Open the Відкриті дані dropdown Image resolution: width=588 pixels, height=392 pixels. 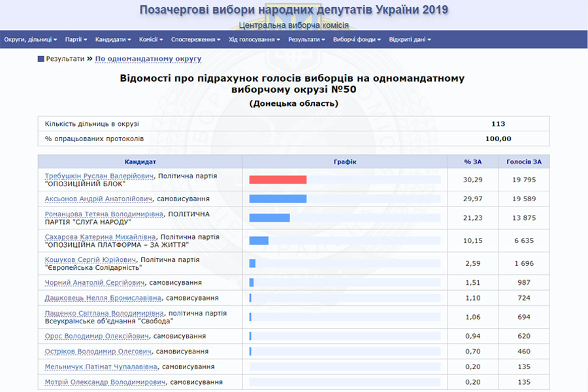pos(410,39)
